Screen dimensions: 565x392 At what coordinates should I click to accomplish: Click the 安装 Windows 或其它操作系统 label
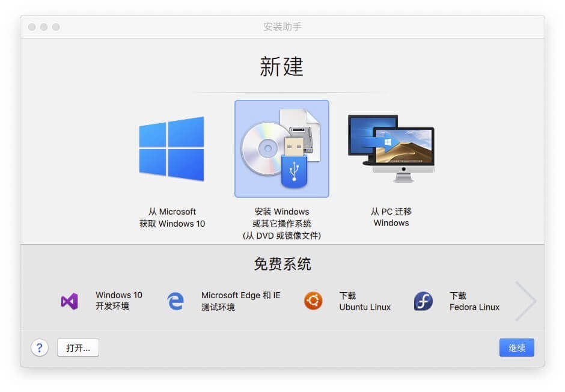[x=282, y=224]
